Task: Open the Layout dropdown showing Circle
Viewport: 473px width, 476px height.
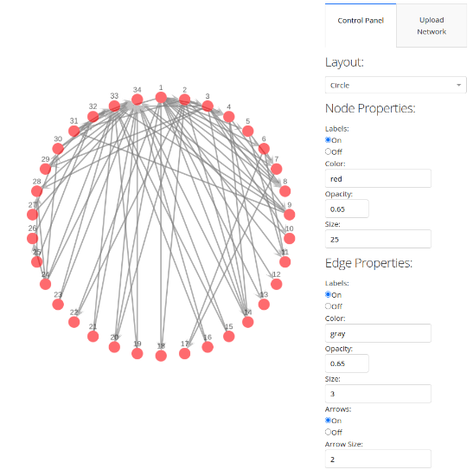Action: coord(395,85)
